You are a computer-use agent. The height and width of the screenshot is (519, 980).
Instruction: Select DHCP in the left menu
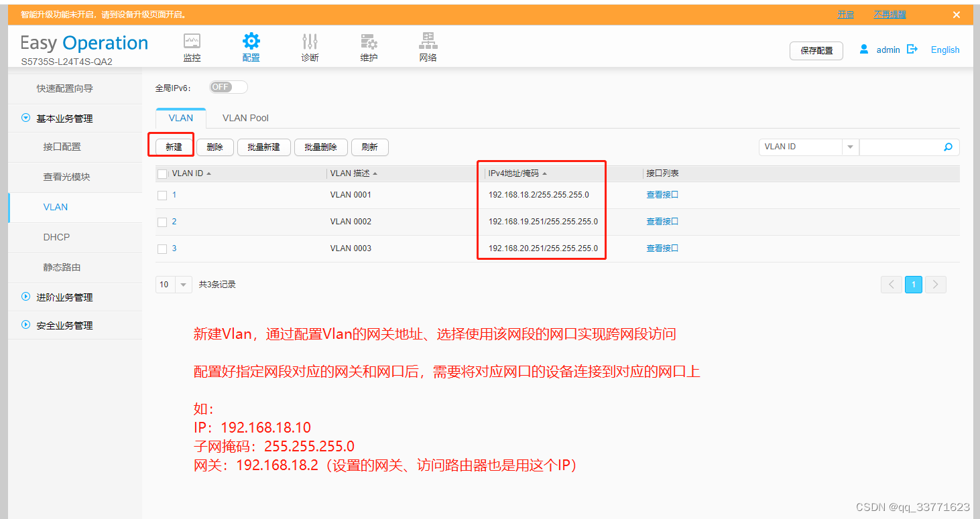[x=56, y=237]
